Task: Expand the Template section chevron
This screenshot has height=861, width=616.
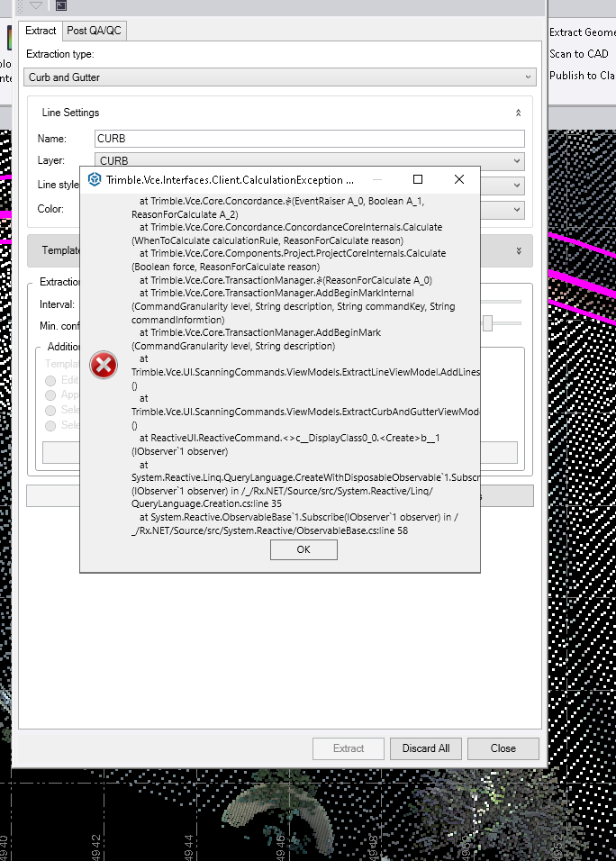Action: pyautogui.click(x=519, y=251)
